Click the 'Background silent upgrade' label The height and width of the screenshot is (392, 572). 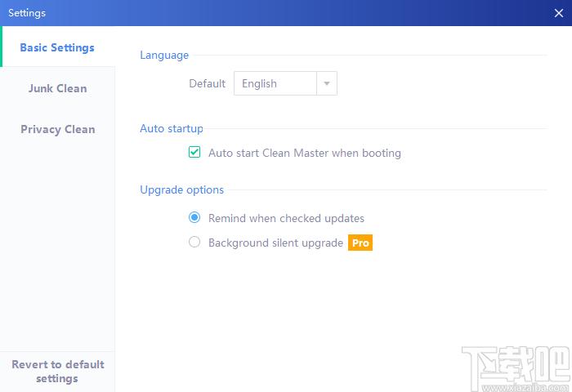276,243
